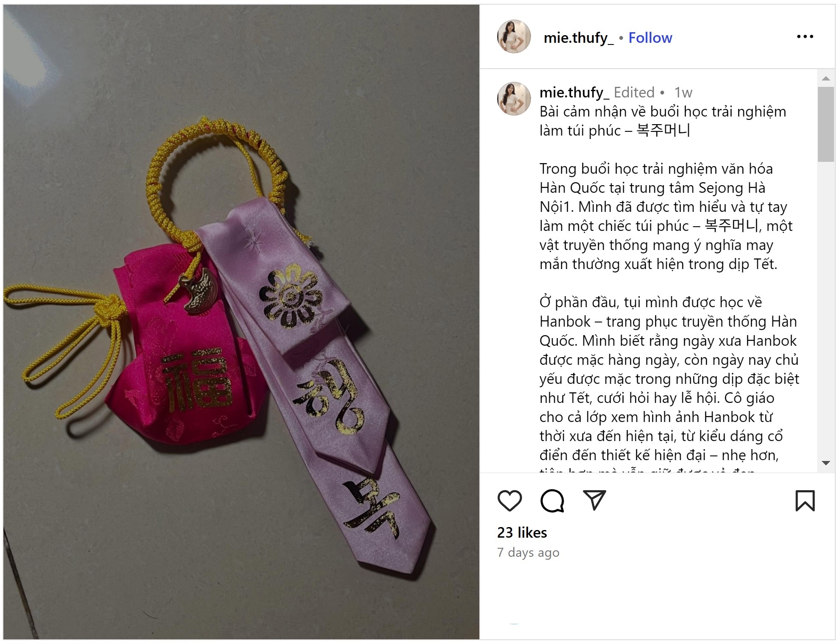Screen dimensions: 837x644
Task: Open the 7 days ago timestamp
Action: coord(528,552)
